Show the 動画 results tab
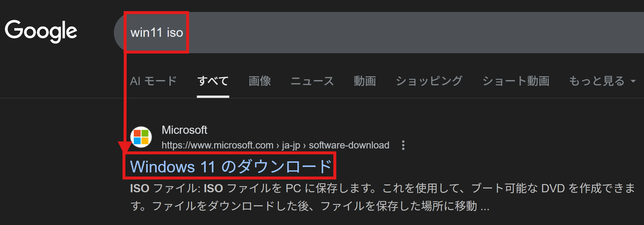Viewport: 644px width, 225px height. (364, 81)
